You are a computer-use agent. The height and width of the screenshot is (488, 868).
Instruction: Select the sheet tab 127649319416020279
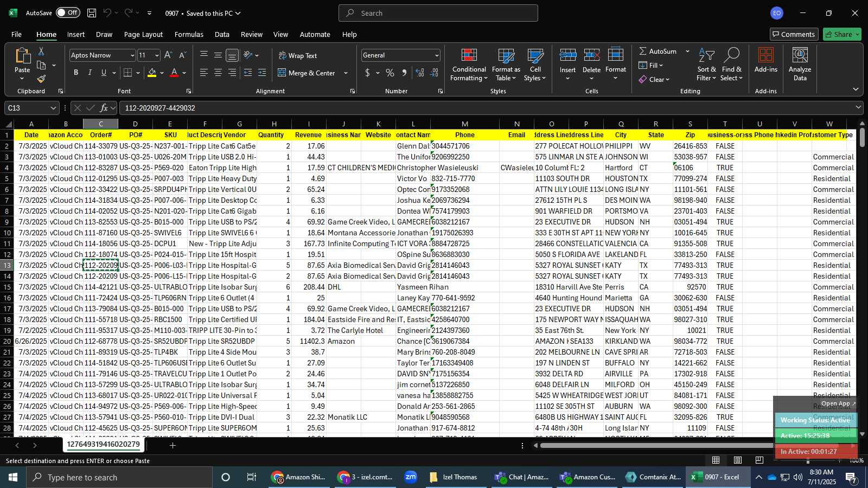103,445
